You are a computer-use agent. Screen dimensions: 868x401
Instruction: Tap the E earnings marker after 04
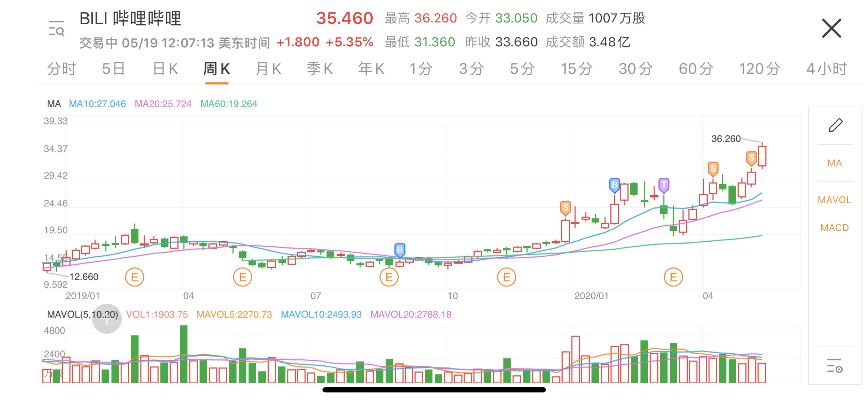(x=243, y=277)
